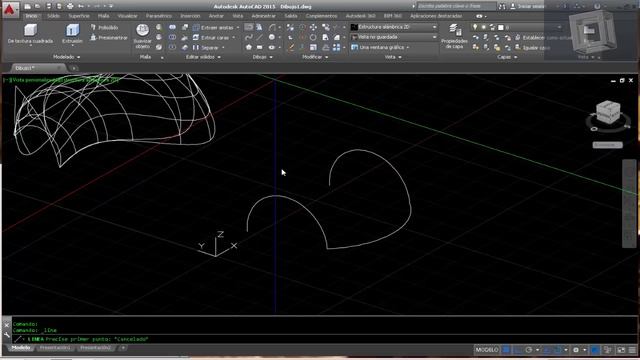
Task: Open the Autodesk 360 ribbon tab
Action: coord(360,16)
